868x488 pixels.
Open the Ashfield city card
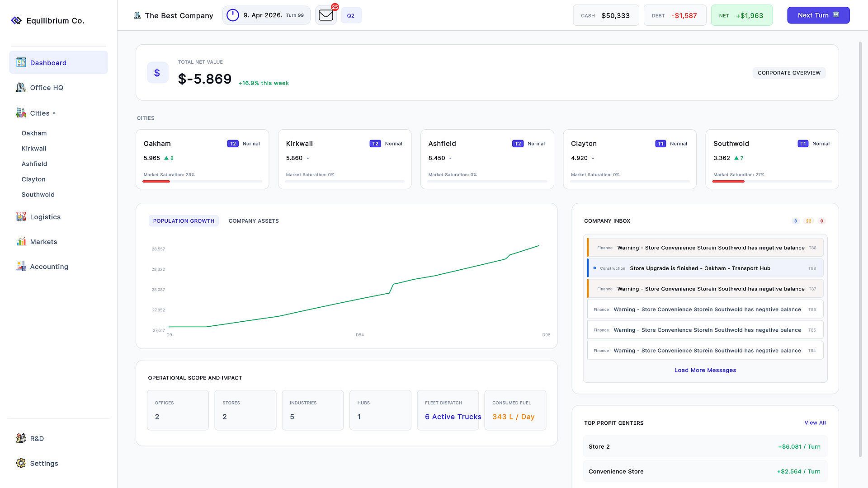point(487,159)
